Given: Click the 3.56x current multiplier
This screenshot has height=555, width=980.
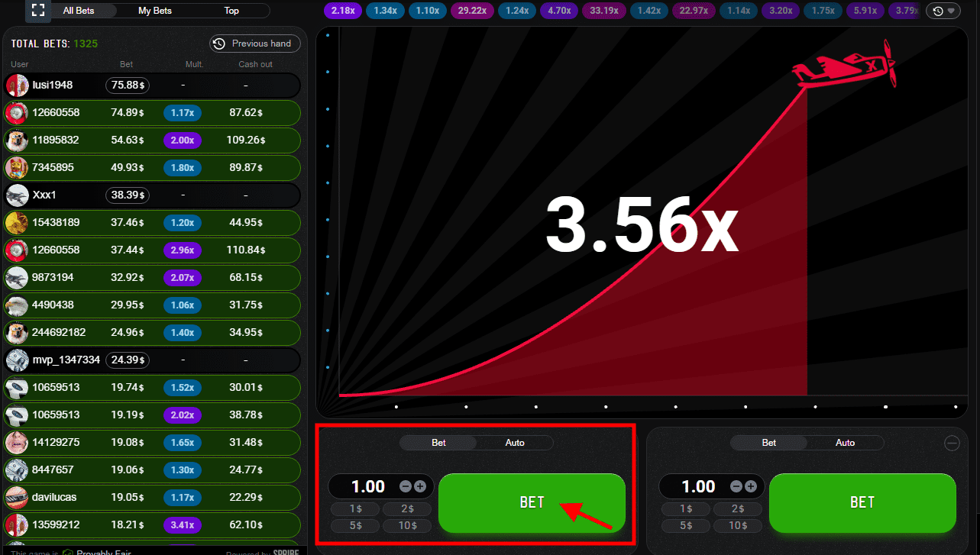Looking at the screenshot, I should 642,226.
